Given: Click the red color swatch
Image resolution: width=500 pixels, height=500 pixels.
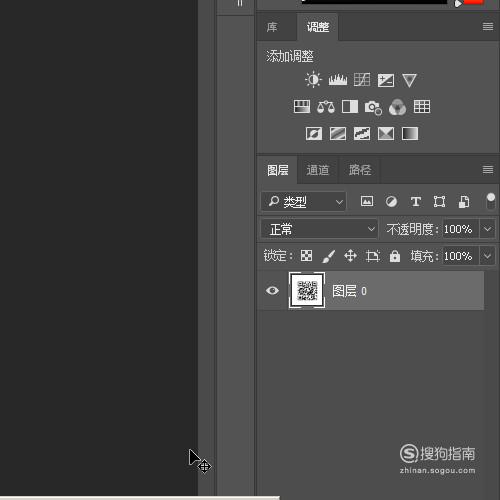Looking at the screenshot, I should [x=474, y=2].
